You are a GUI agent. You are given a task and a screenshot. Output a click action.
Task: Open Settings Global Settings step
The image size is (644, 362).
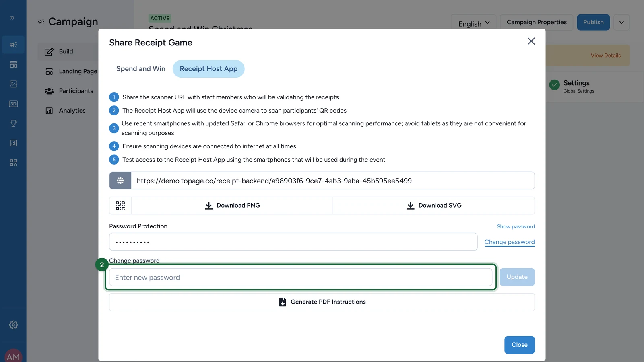coord(579,86)
